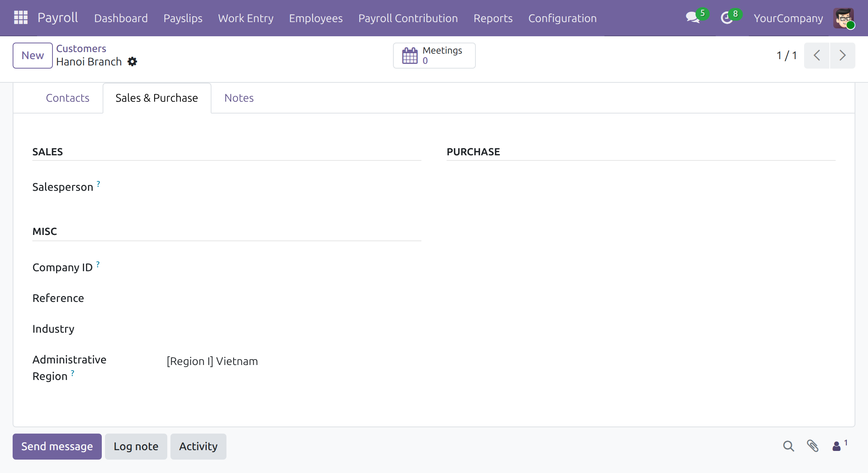Open the Payroll Contribution menu

408,18
